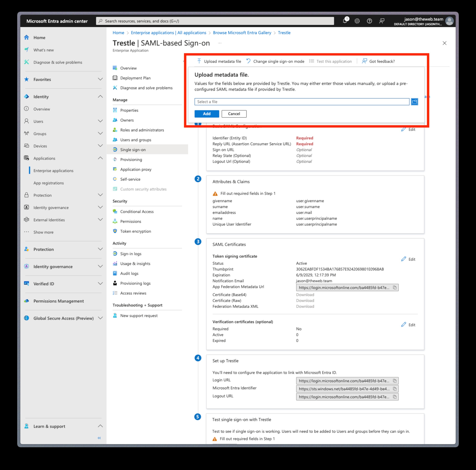Click Change single sign-on mode
This screenshot has width=476, height=470.
pyautogui.click(x=275, y=61)
